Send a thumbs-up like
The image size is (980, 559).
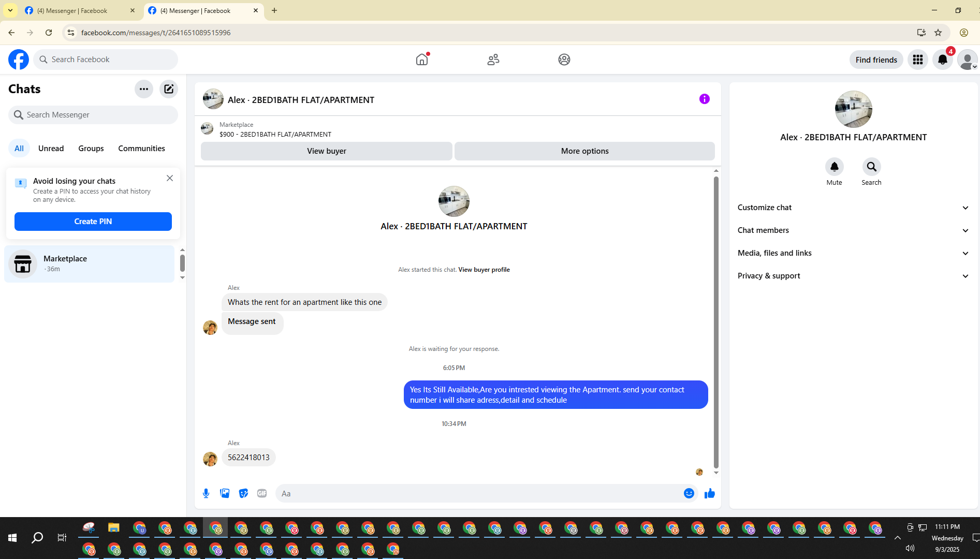[x=710, y=493]
